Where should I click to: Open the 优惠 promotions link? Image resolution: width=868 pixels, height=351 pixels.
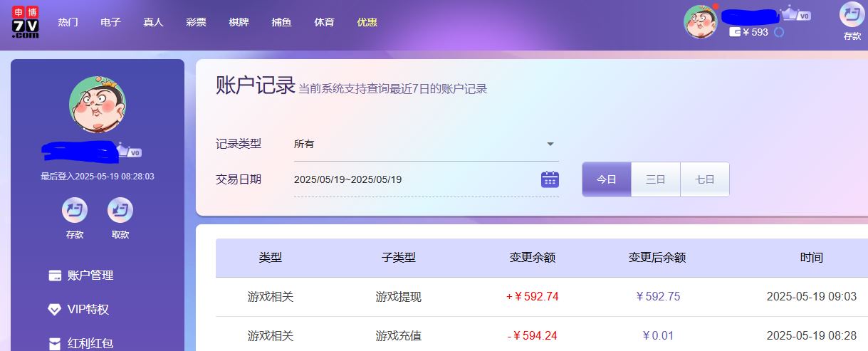click(367, 22)
